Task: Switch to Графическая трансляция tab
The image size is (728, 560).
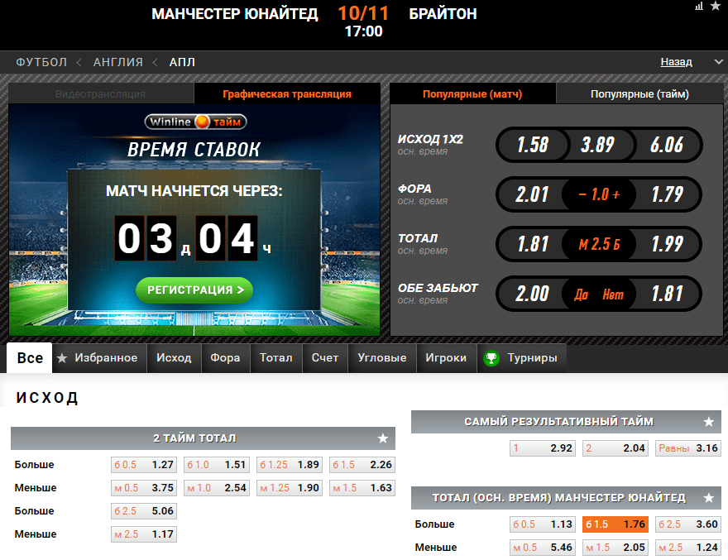Action: pyautogui.click(x=287, y=93)
